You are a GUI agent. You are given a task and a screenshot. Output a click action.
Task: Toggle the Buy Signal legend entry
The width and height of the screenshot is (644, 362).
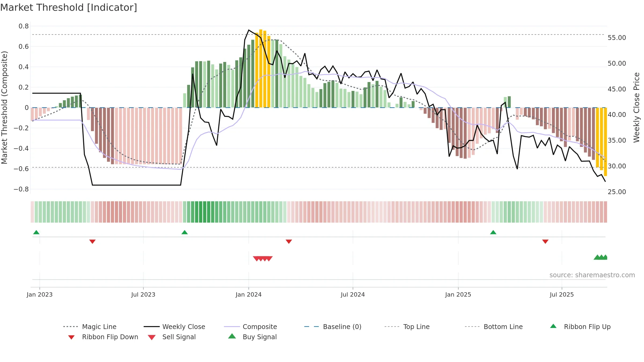pos(252,337)
